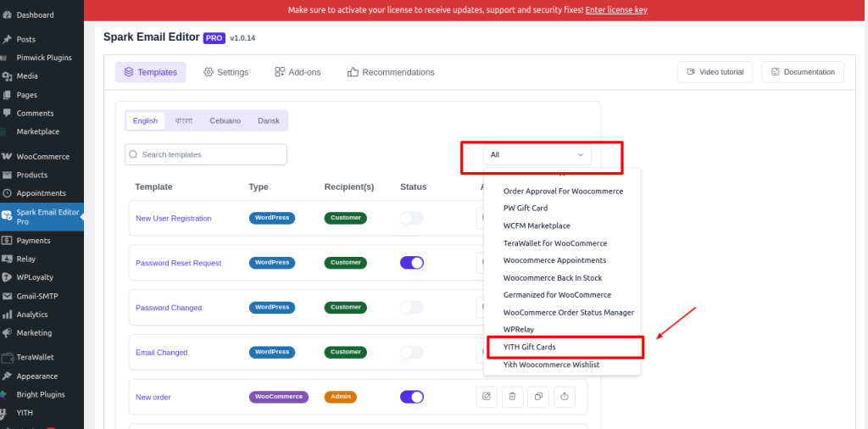Click the Pages sidebar icon

tap(7, 95)
